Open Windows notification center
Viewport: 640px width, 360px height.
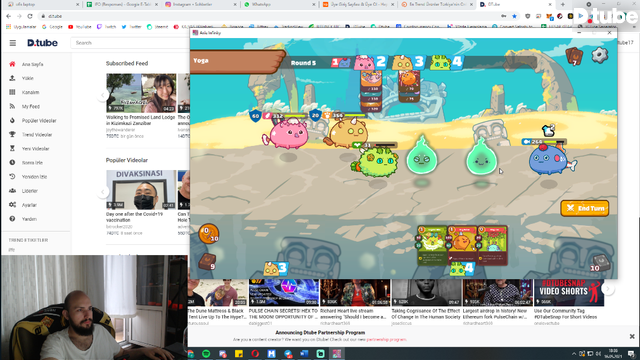(x=631, y=353)
